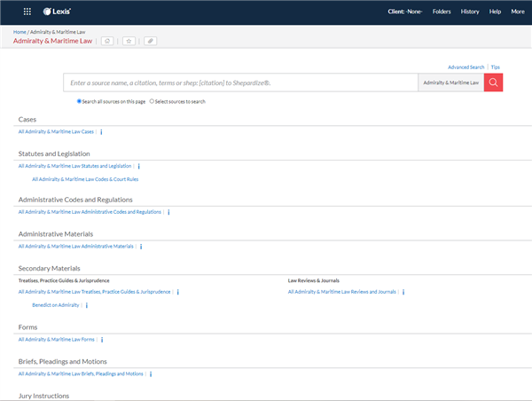This screenshot has width=532, height=401.
Task: Show info for Administrative Materials source
Action: 141,247
